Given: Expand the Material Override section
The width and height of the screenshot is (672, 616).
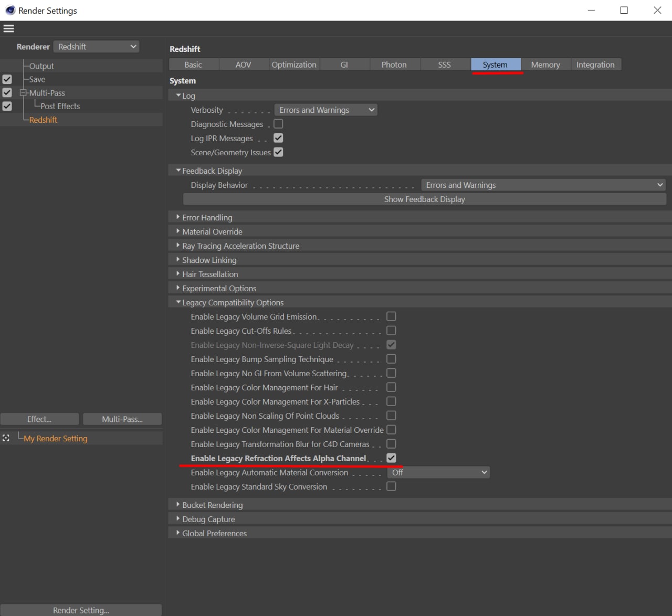Looking at the screenshot, I should 178,231.
